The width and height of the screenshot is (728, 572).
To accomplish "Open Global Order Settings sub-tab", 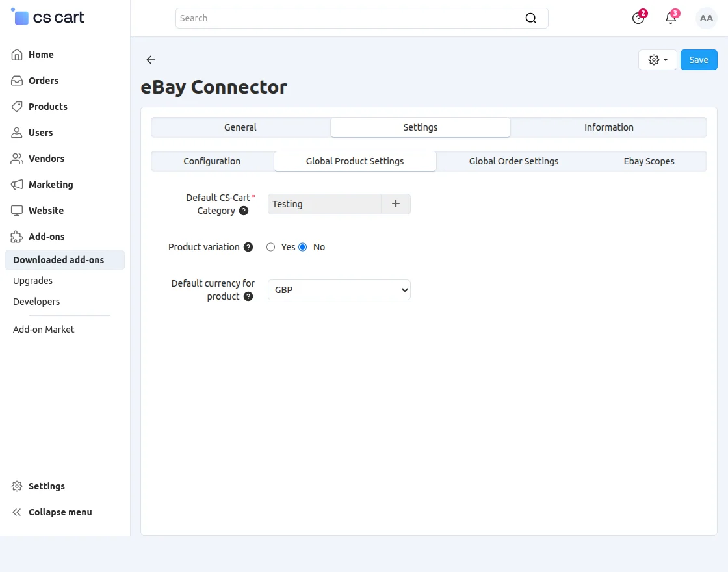I will 513,161.
